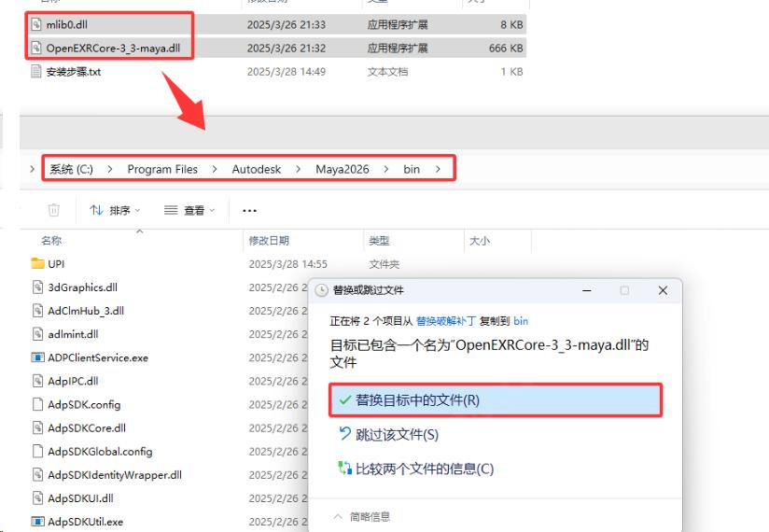
Task: Minimize the 替换或跳过文件 dialog
Action: (587, 290)
